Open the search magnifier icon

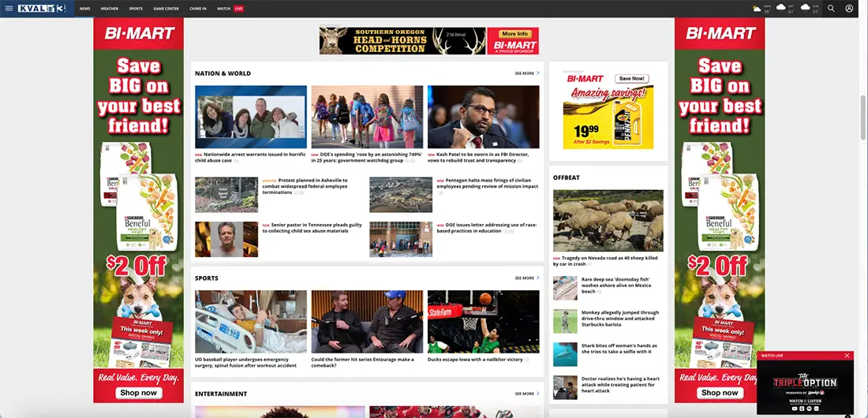click(831, 9)
